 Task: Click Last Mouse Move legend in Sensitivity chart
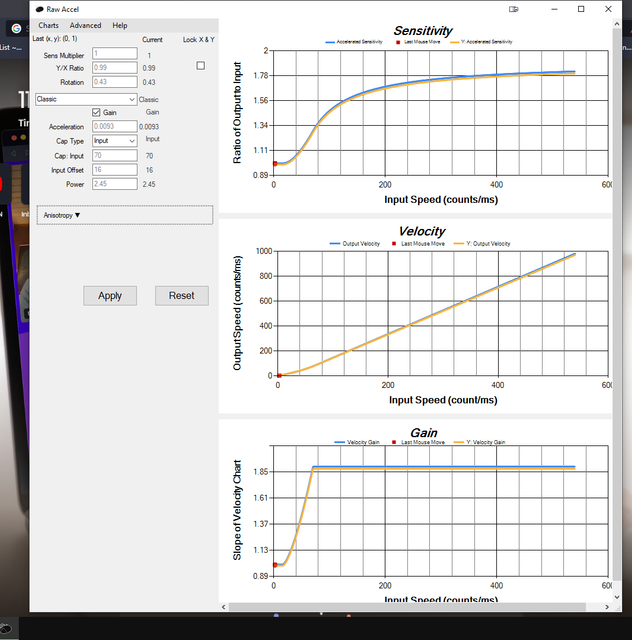click(418, 42)
